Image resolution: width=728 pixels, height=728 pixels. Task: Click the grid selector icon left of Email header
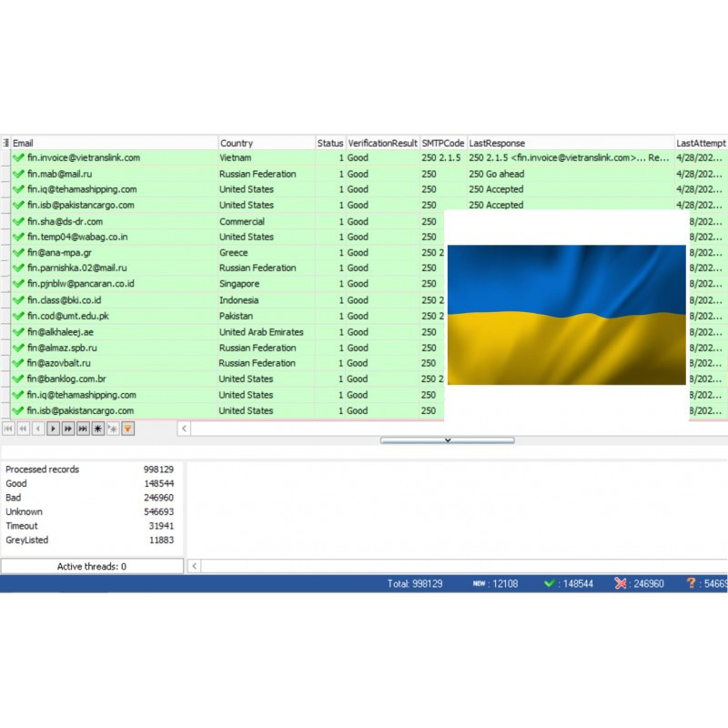pos(5,143)
